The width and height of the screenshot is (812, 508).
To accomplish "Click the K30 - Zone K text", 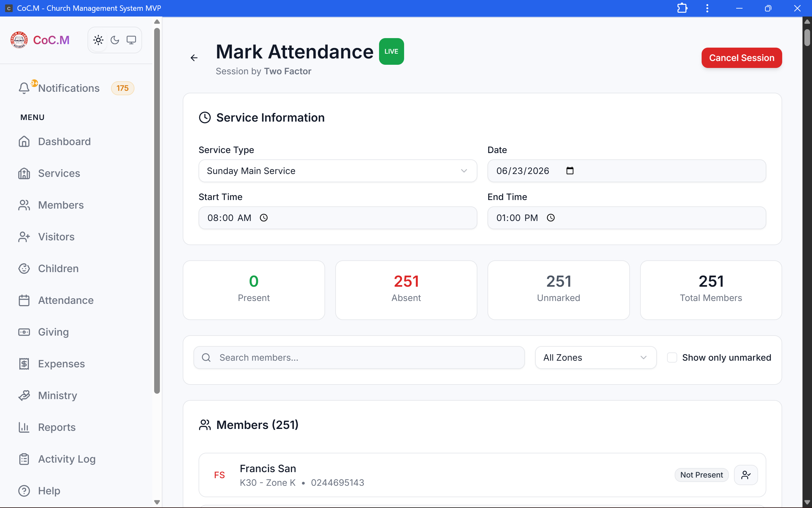I will [267, 483].
